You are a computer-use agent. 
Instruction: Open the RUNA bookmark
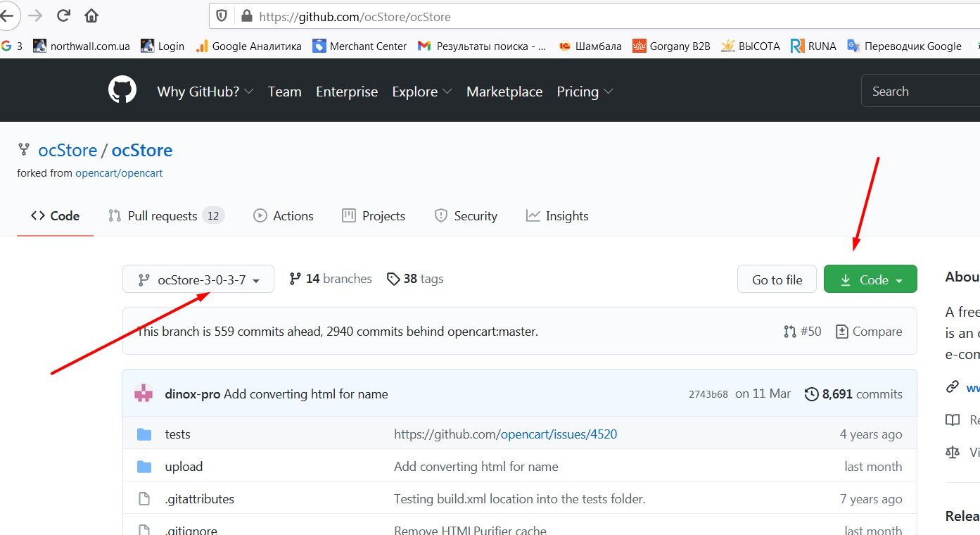[x=813, y=46]
